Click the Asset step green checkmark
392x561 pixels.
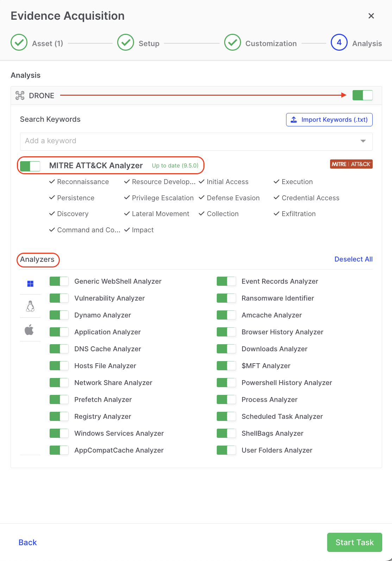(x=19, y=43)
